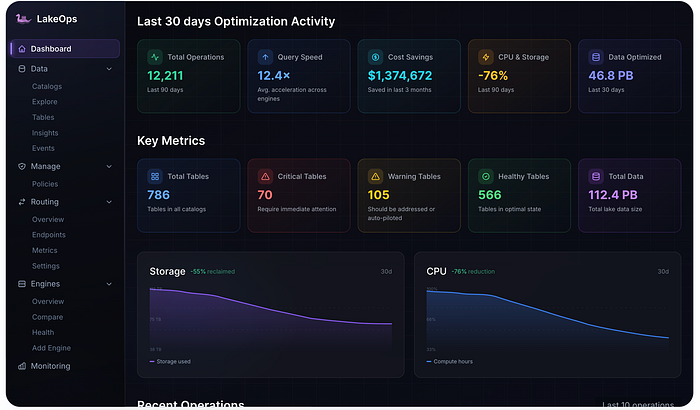Click the 46.8 PB data optimized value
The height and width of the screenshot is (410, 700).
(611, 75)
